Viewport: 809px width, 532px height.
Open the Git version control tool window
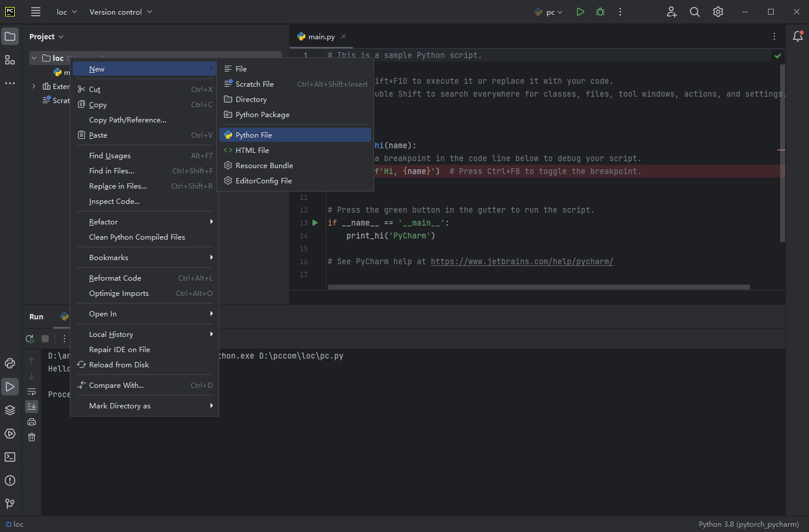coord(10,504)
